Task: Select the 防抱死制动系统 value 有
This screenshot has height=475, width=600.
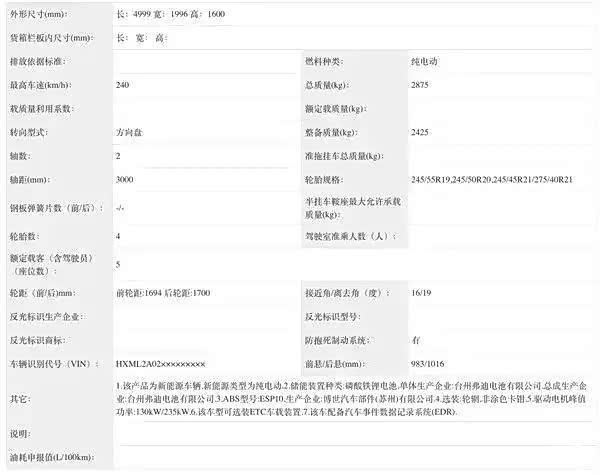Action: 416,340
